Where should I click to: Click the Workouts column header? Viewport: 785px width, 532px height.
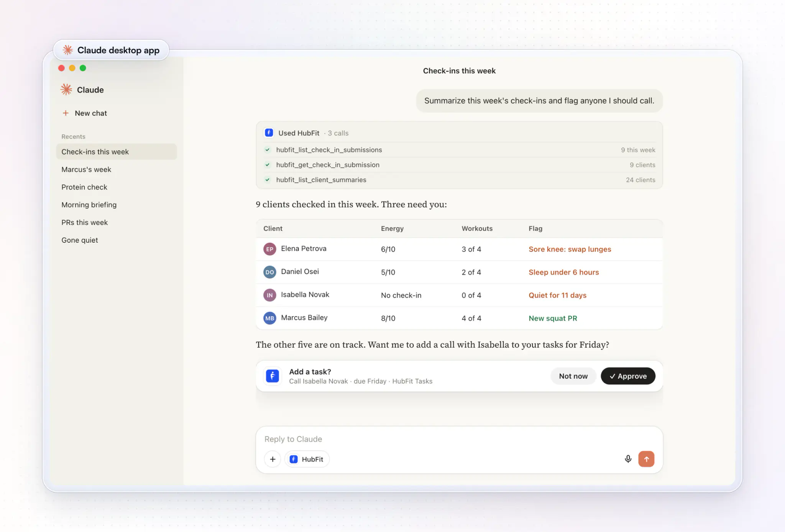click(x=477, y=228)
